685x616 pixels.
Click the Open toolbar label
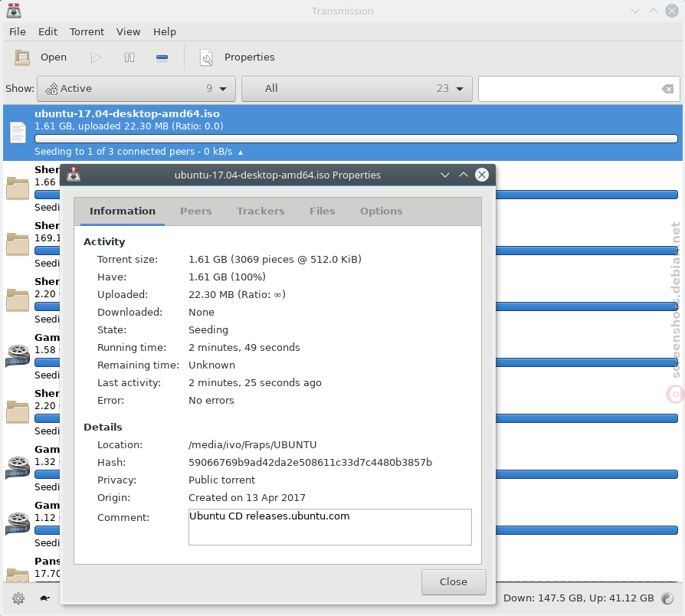[54, 57]
